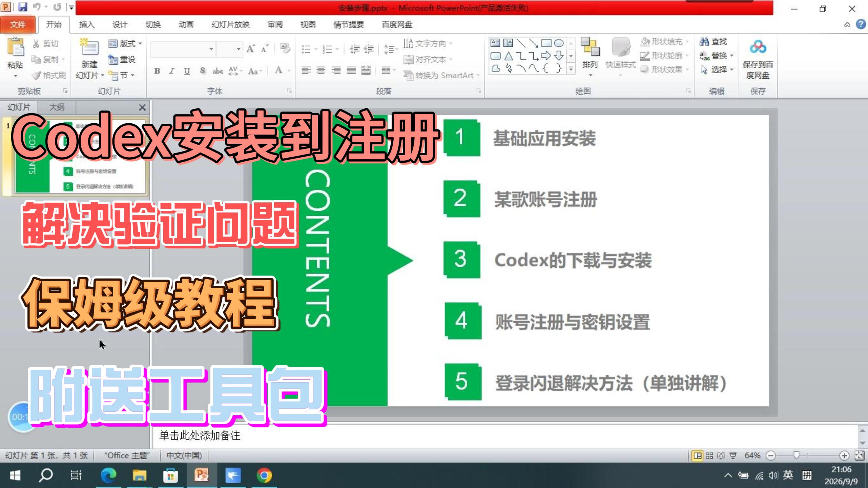Switch to Outline (大纲) pane tab
Viewport: 868px width, 488px height.
tap(57, 107)
